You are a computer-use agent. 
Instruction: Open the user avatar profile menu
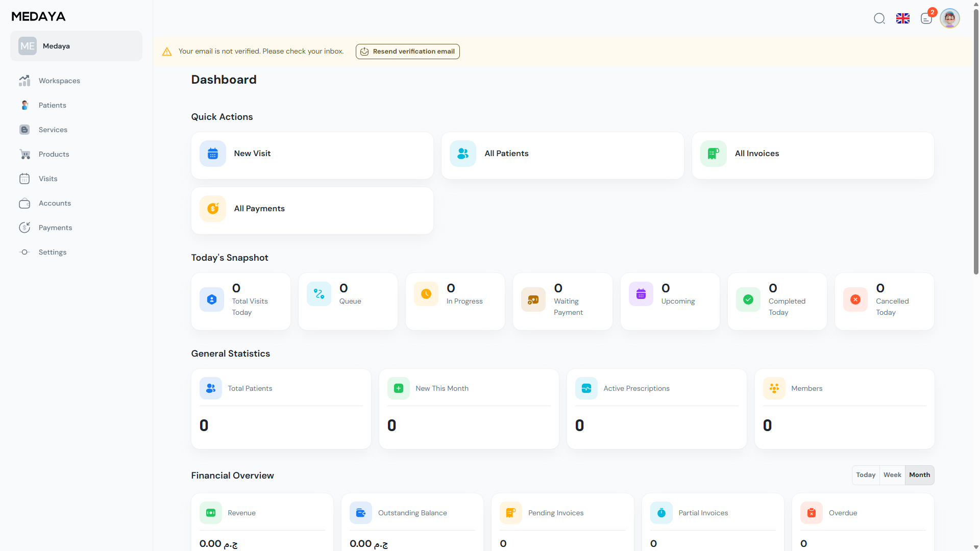949,19
